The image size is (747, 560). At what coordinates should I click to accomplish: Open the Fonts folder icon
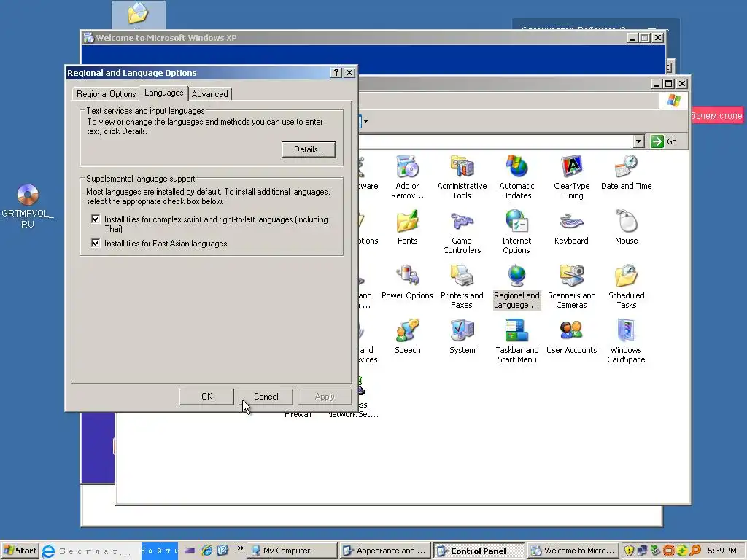click(x=407, y=227)
